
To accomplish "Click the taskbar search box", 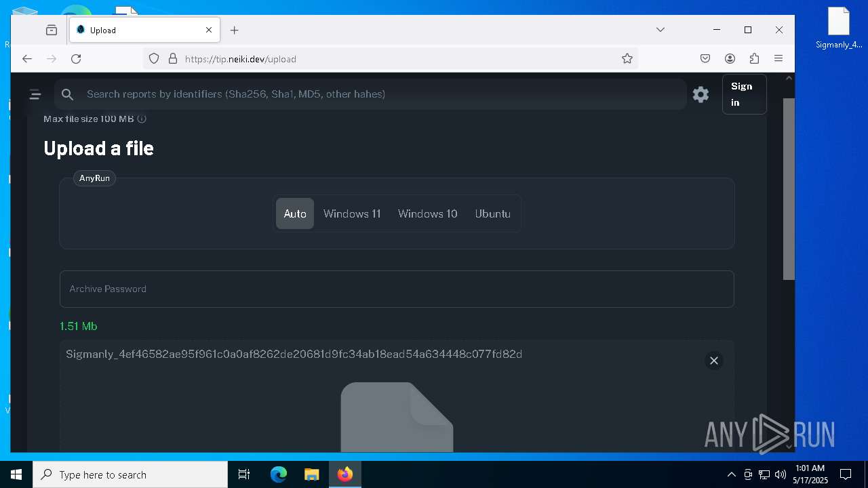I will point(130,474).
